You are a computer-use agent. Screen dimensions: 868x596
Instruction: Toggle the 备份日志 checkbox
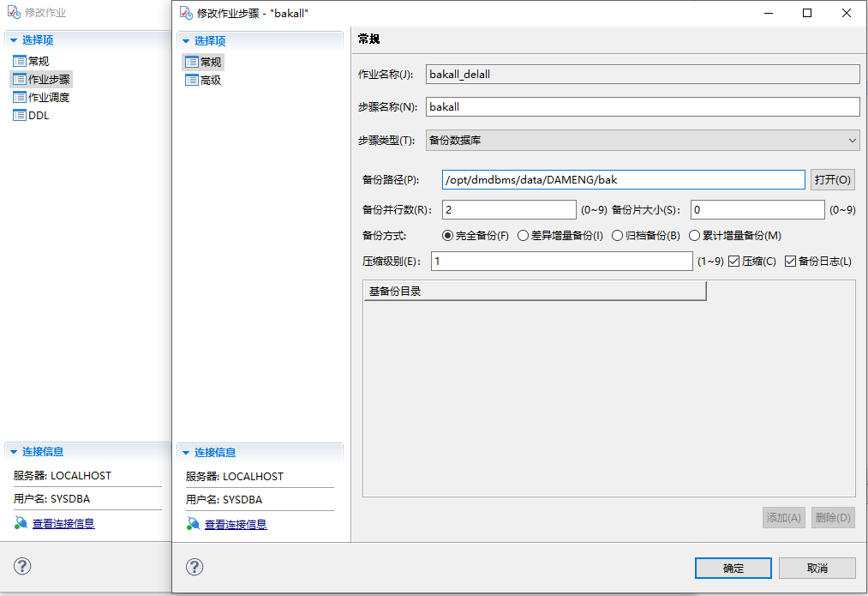click(x=791, y=262)
